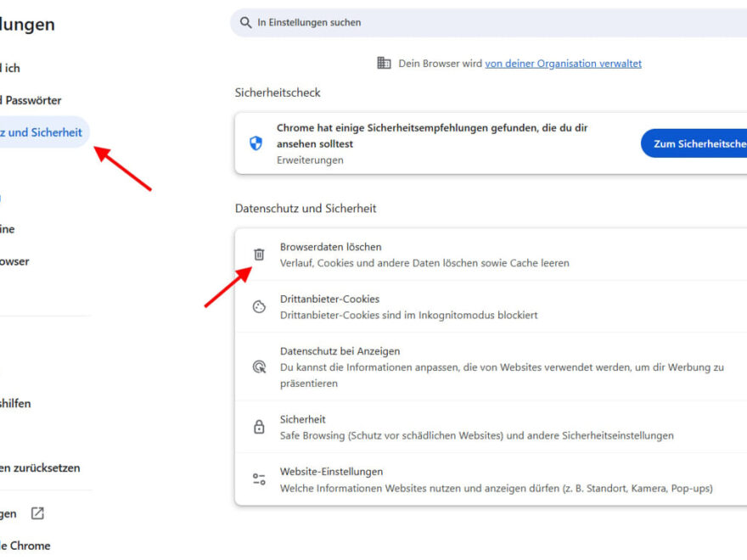This screenshot has height=560, width=747.
Task: Select the sidebar item ending in 'owser'
Action: pyautogui.click(x=14, y=261)
